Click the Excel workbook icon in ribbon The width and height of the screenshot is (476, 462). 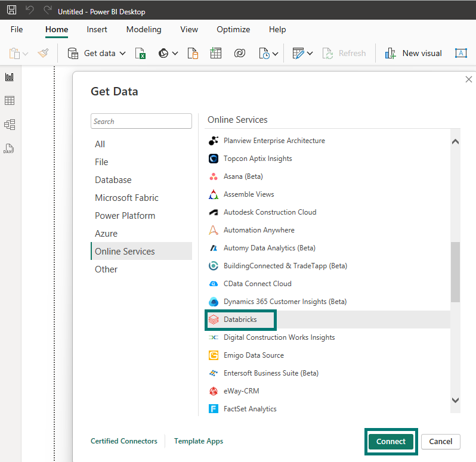point(141,53)
